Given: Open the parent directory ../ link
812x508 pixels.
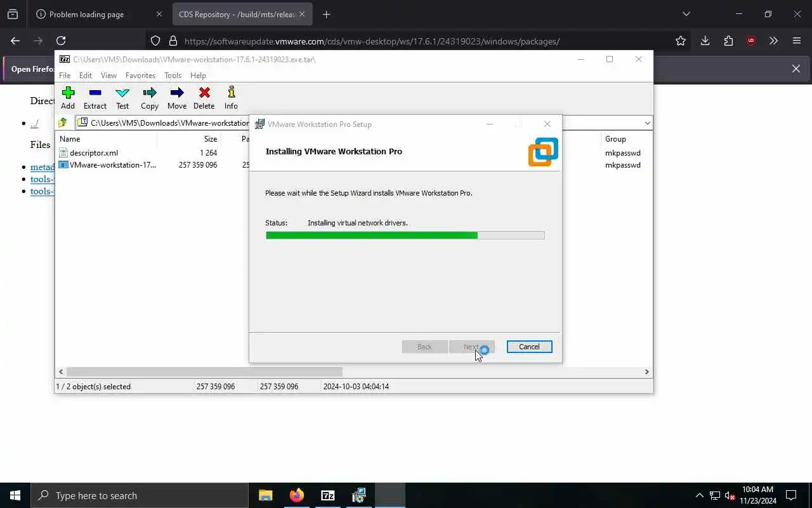Looking at the screenshot, I should click(x=34, y=123).
